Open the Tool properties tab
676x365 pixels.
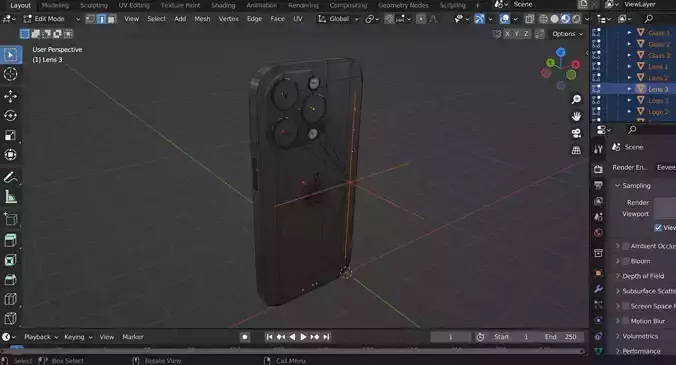pyautogui.click(x=598, y=149)
